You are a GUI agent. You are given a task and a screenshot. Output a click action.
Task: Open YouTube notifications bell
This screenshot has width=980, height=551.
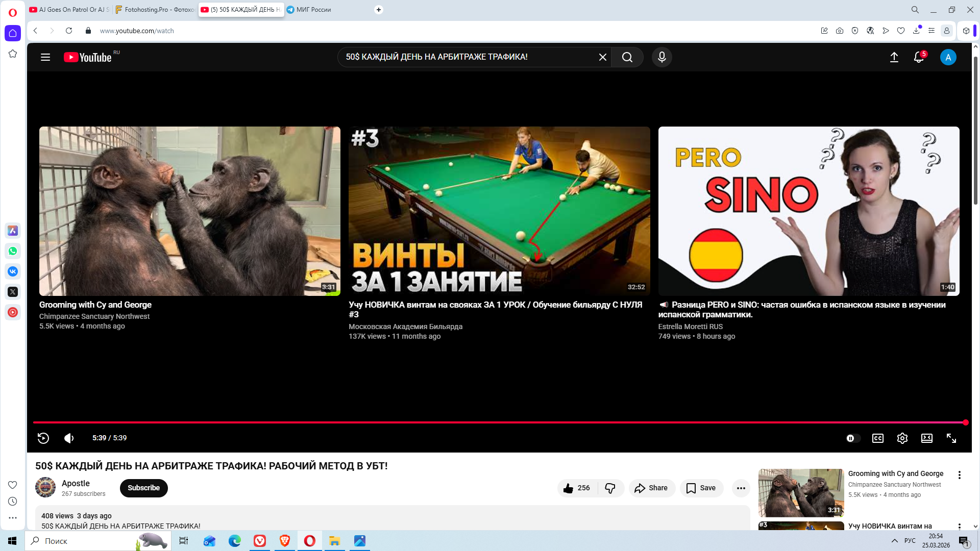click(918, 57)
